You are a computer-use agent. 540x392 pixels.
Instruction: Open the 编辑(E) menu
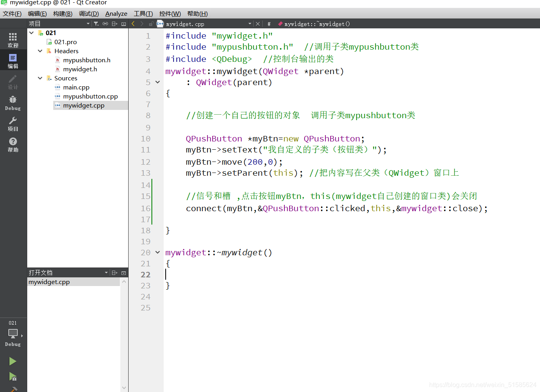37,14
